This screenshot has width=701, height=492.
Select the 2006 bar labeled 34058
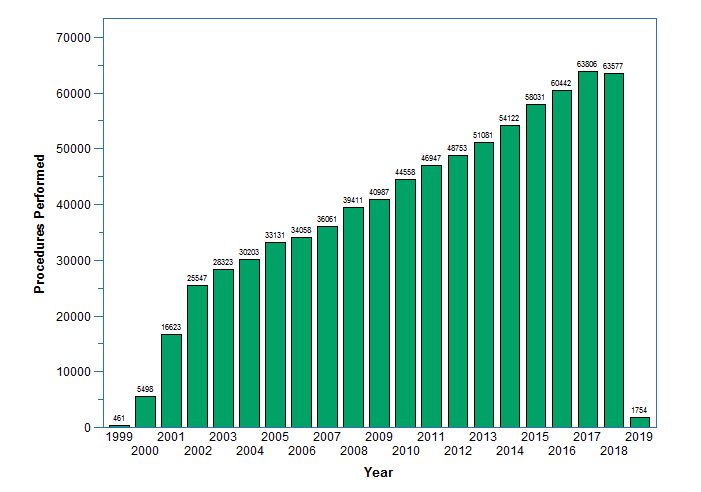[x=301, y=332]
